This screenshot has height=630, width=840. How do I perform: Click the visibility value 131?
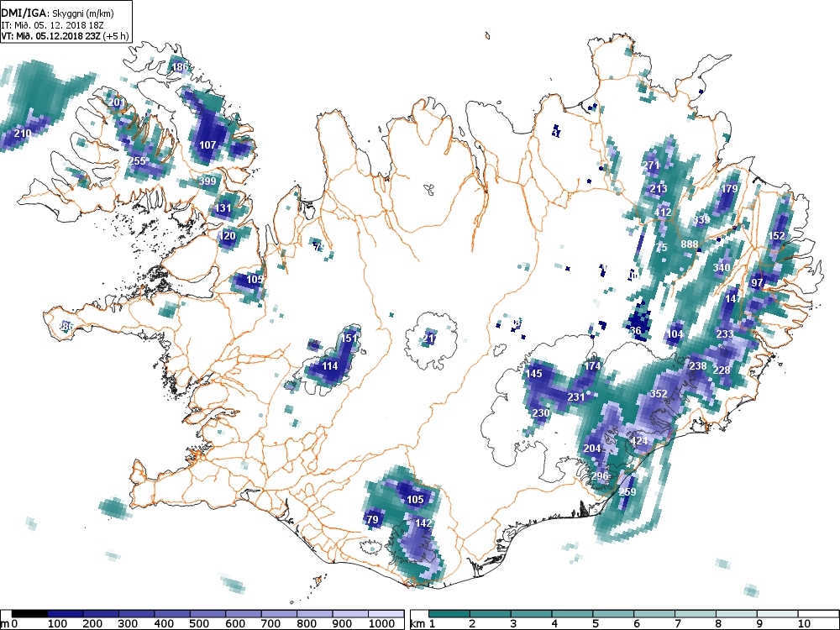223,208
